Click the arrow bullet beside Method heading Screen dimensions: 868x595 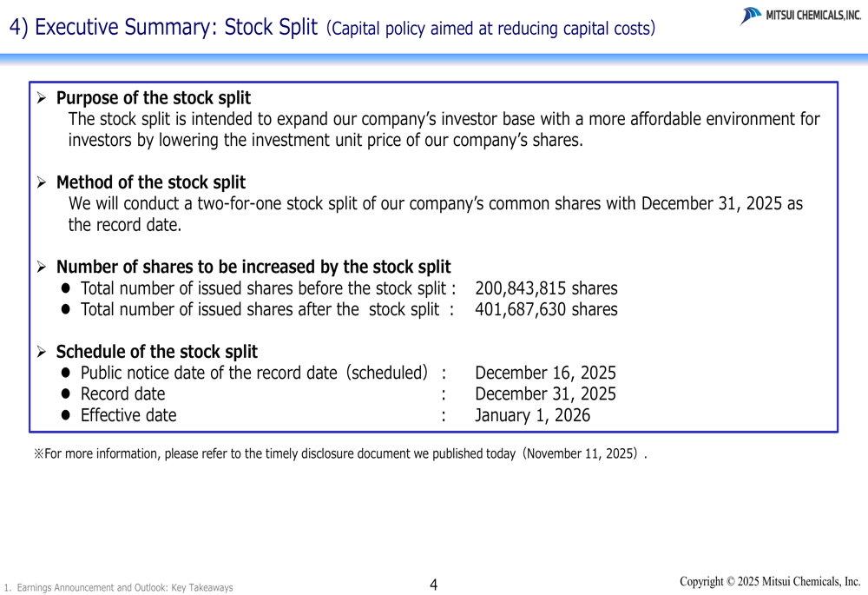click(41, 182)
